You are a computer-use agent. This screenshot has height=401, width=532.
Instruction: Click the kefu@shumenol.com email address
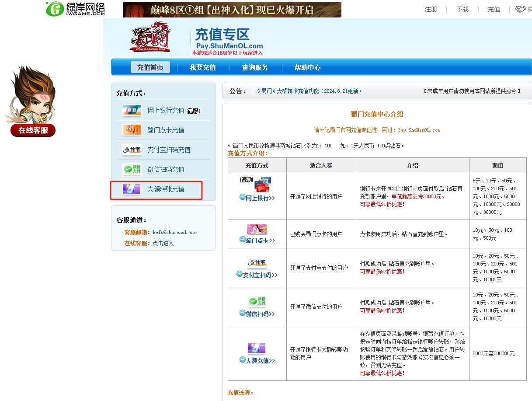[175, 232]
